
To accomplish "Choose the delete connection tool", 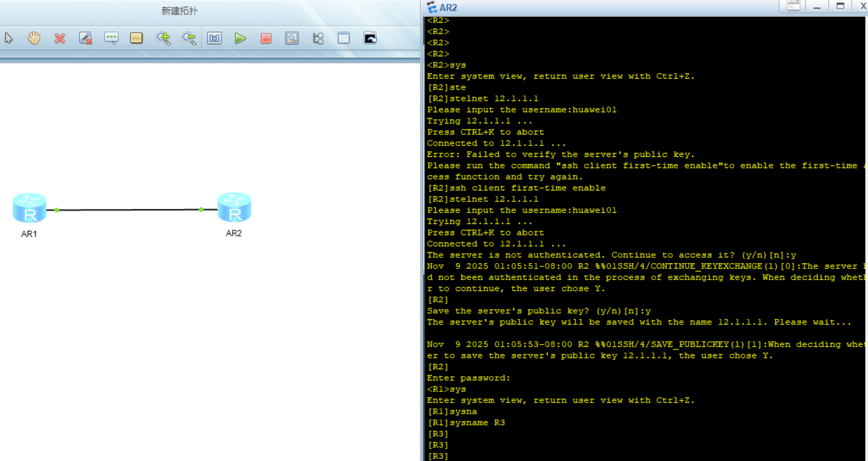I will coord(86,38).
